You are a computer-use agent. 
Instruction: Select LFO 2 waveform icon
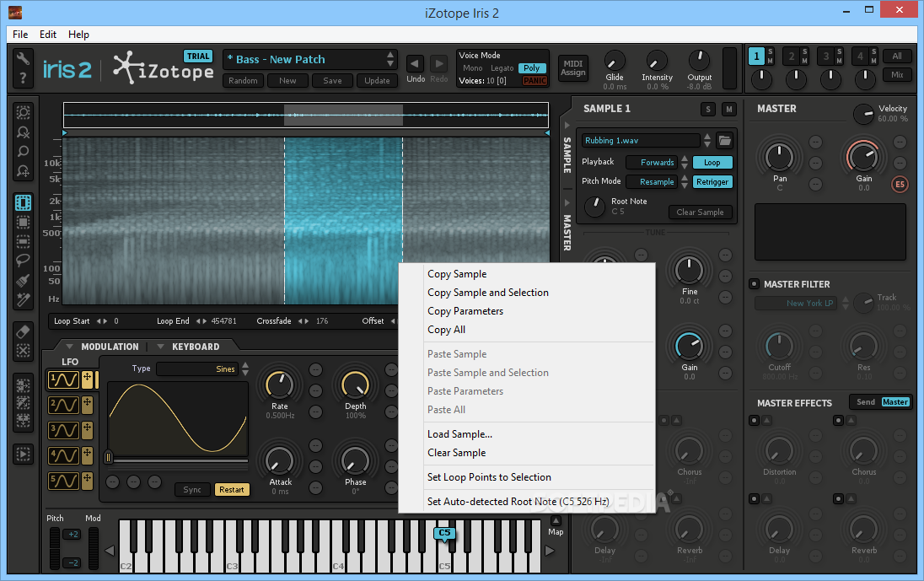tap(63, 405)
